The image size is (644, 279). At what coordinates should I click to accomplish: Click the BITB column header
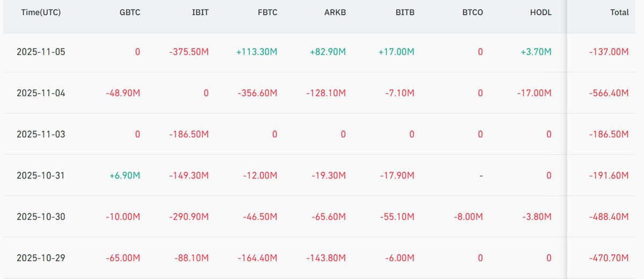(x=404, y=12)
